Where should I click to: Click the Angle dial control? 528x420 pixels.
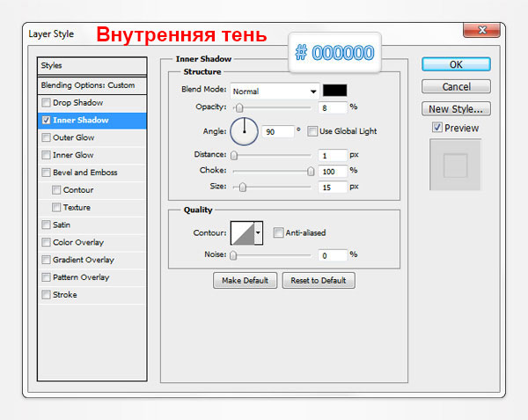[x=244, y=131]
